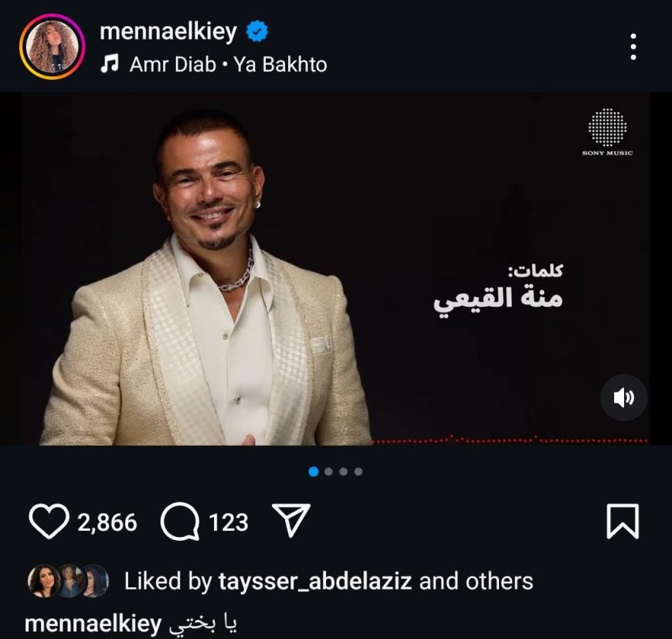This screenshot has height=639, width=672.
Task: Open comments via the speech bubble icon
Action: click(180, 521)
